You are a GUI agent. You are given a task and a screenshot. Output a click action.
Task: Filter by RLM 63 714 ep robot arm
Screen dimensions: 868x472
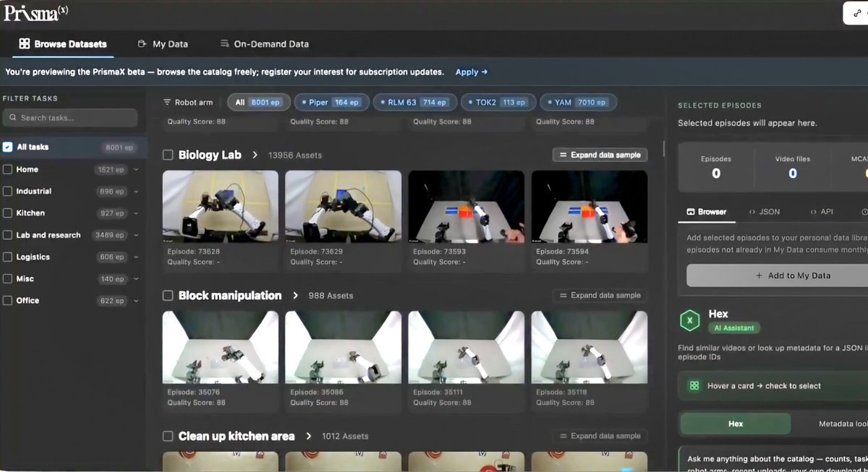click(x=415, y=103)
